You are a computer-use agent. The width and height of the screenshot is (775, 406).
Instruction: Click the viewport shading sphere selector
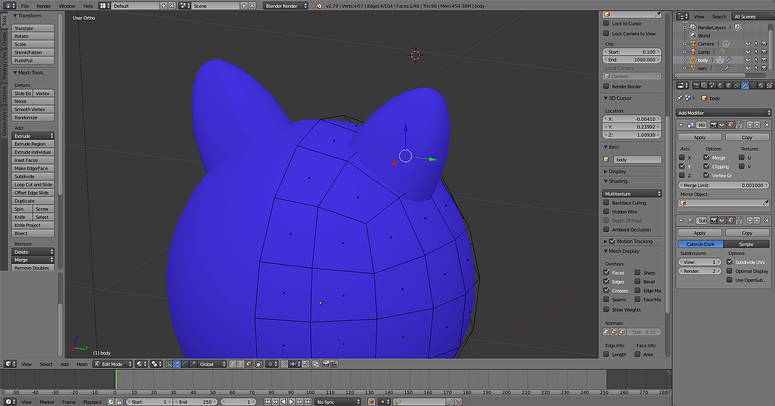point(141,364)
